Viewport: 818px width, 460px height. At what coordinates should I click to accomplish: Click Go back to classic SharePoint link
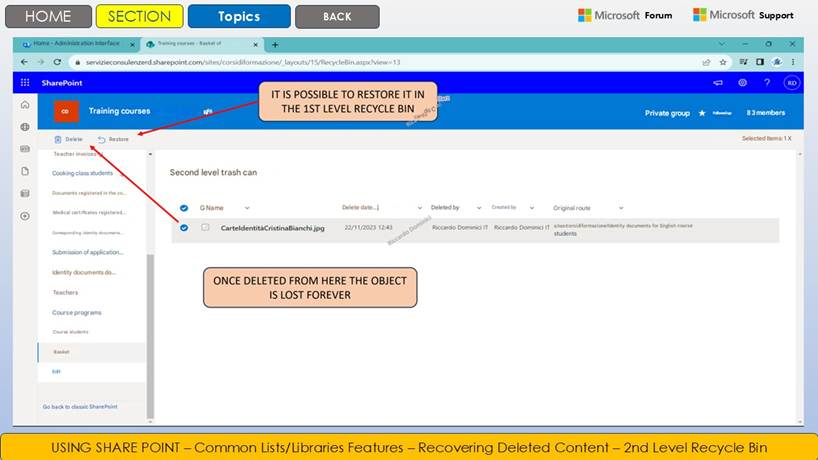[x=82, y=407]
